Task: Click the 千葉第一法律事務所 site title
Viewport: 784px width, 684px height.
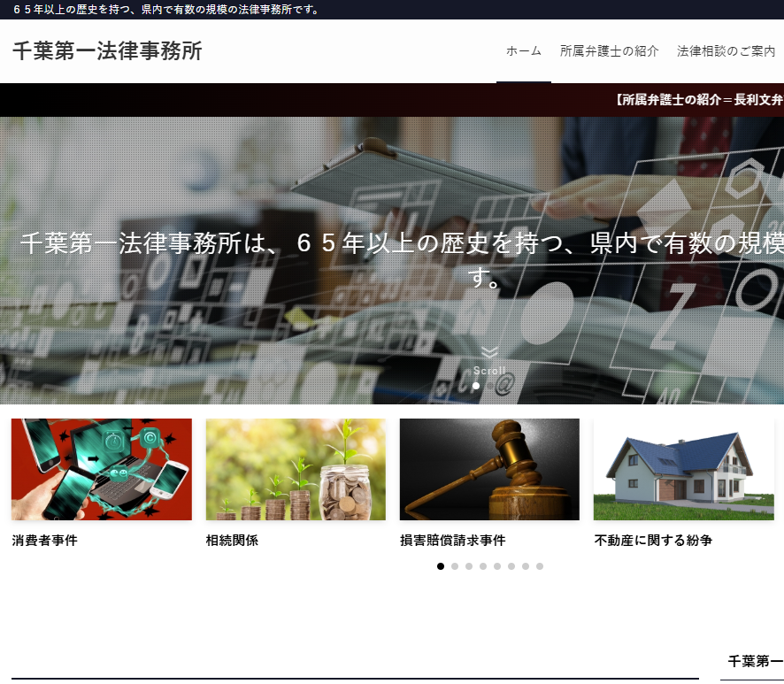Action: coord(106,51)
